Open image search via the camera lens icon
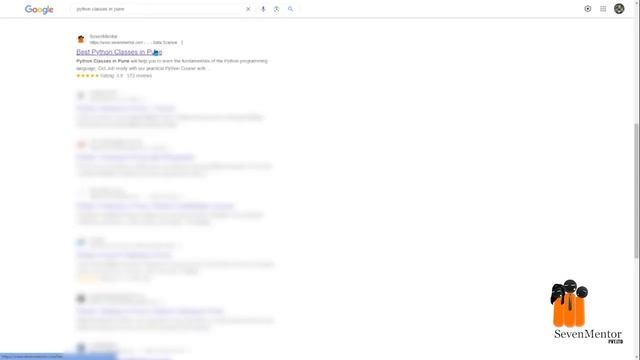This screenshot has width=640, height=360. point(277,9)
